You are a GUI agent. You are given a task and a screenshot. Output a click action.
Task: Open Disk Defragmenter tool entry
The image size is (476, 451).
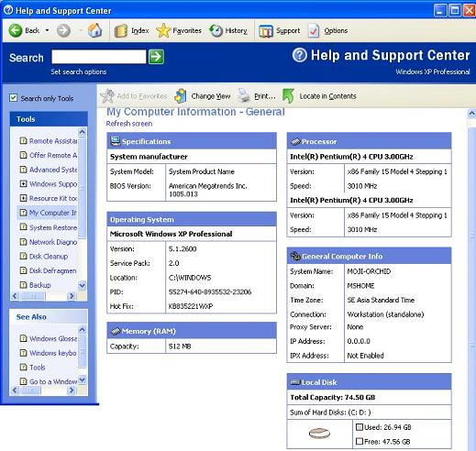53,270
